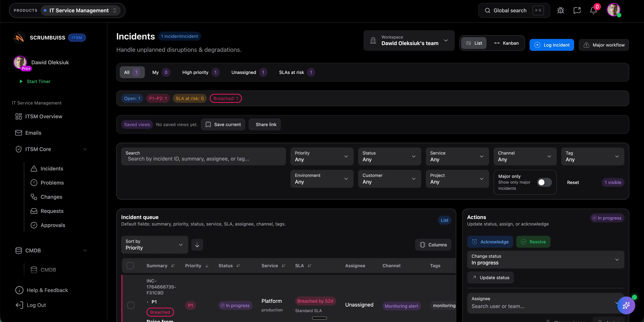The width and height of the screenshot is (644, 322).
Task: Open the Priority filter dropdown
Action: (x=322, y=156)
